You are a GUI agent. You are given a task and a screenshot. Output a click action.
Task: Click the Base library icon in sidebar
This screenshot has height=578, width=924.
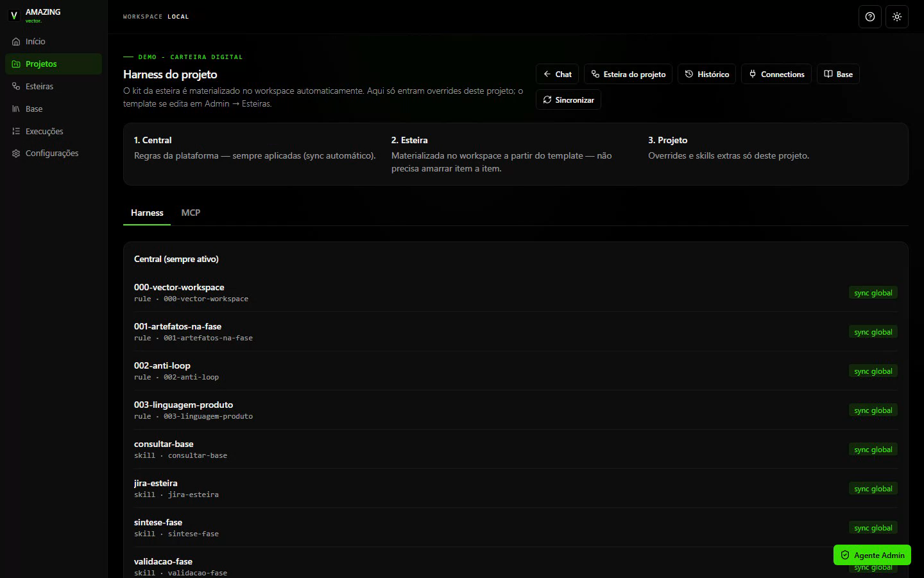[x=16, y=109]
